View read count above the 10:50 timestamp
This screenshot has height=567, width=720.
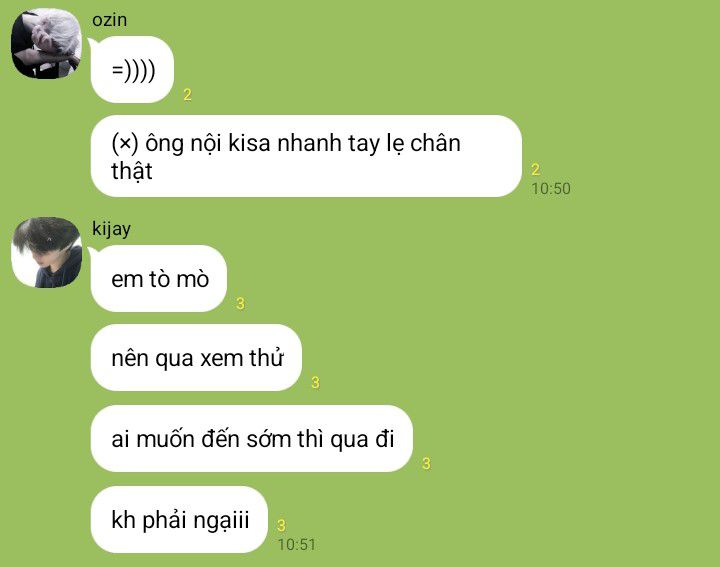(535, 169)
